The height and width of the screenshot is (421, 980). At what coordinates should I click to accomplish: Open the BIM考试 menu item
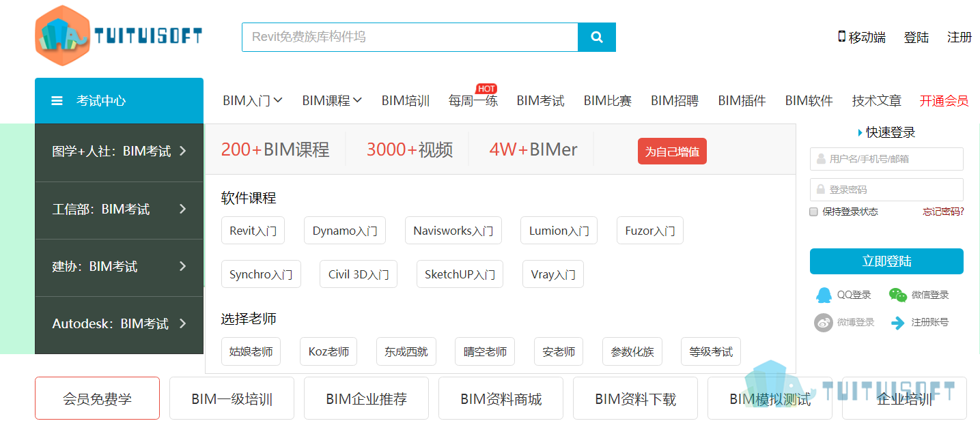tap(540, 101)
